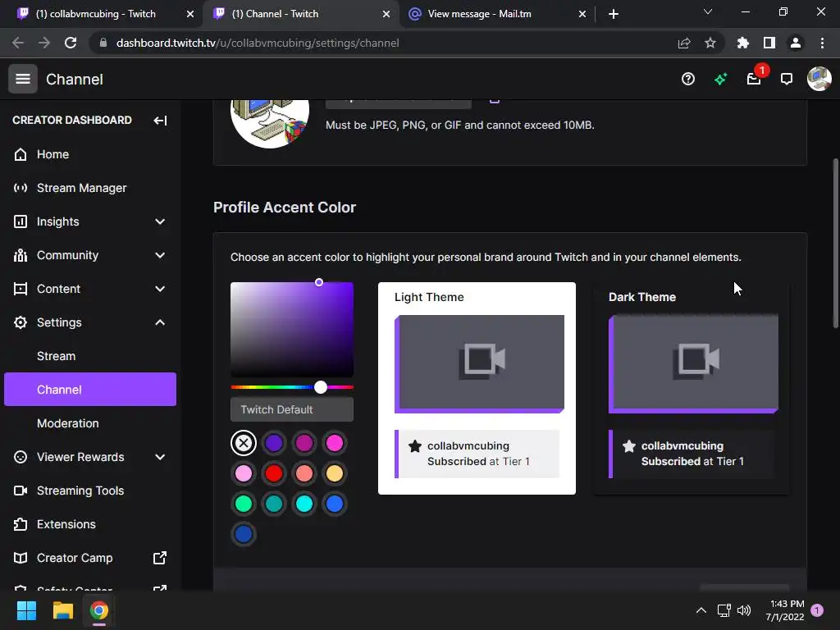Pick the yellow-orange color swatch
The width and height of the screenshot is (840, 630).
(335, 473)
